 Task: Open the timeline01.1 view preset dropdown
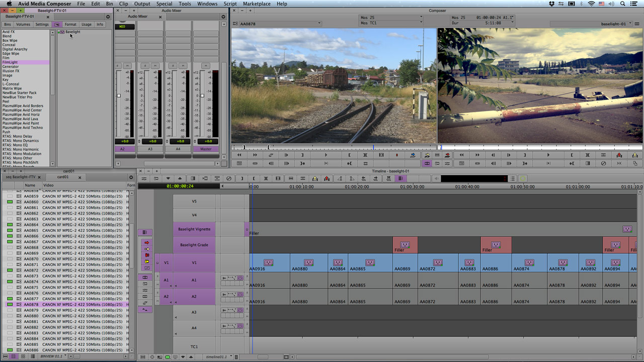(x=219, y=357)
